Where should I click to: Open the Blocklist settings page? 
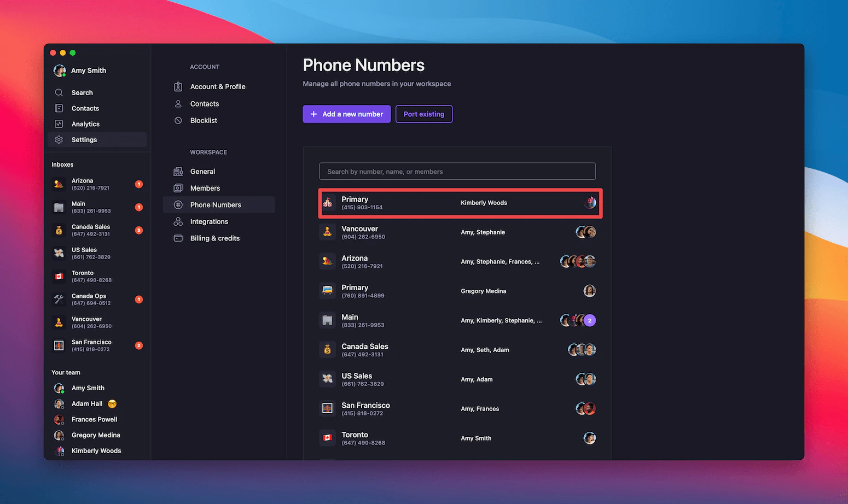[x=204, y=120]
